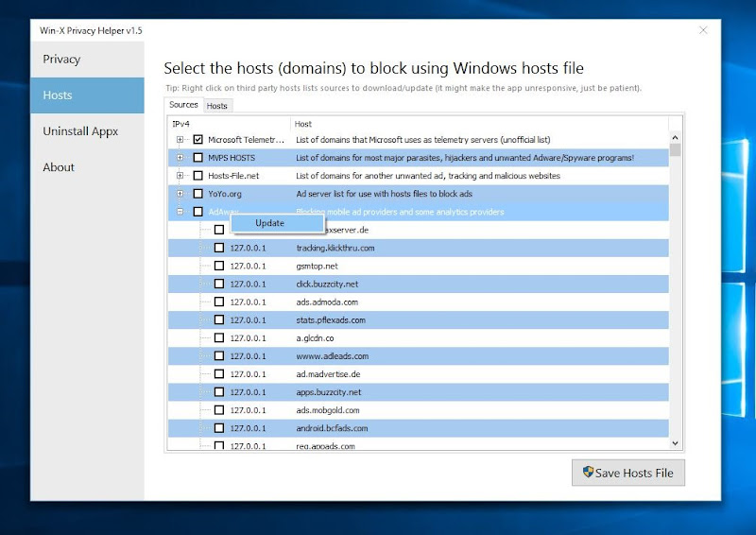Click the MVPS HOSTS source name
Image resolution: width=756 pixels, height=535 pixels.
(232, 158)
